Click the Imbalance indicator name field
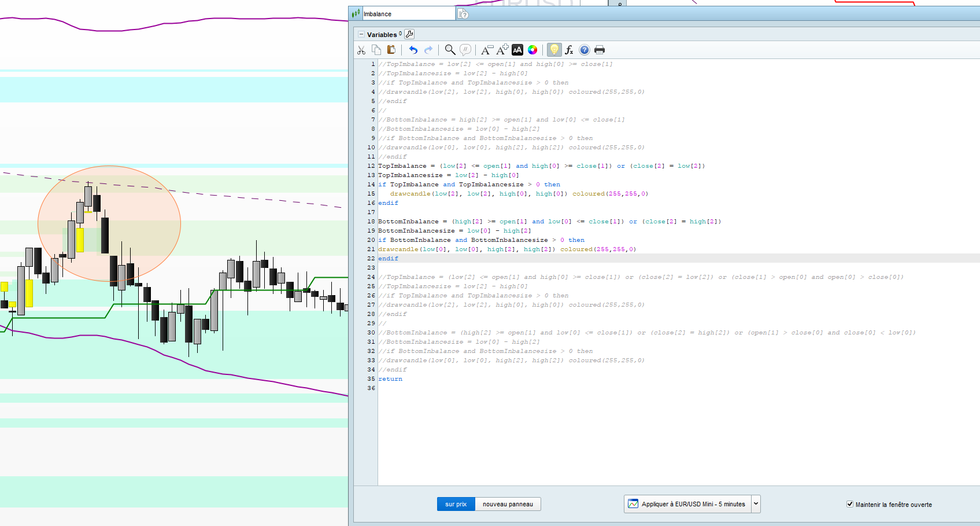Image resolution: width=980 pixels, height=526 pixels. coord(408,14)
